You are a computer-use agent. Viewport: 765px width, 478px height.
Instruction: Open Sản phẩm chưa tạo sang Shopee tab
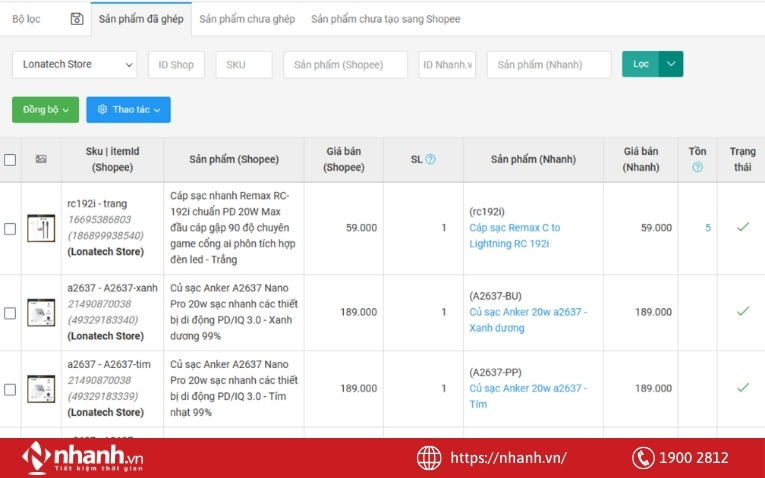coord(385,19)
